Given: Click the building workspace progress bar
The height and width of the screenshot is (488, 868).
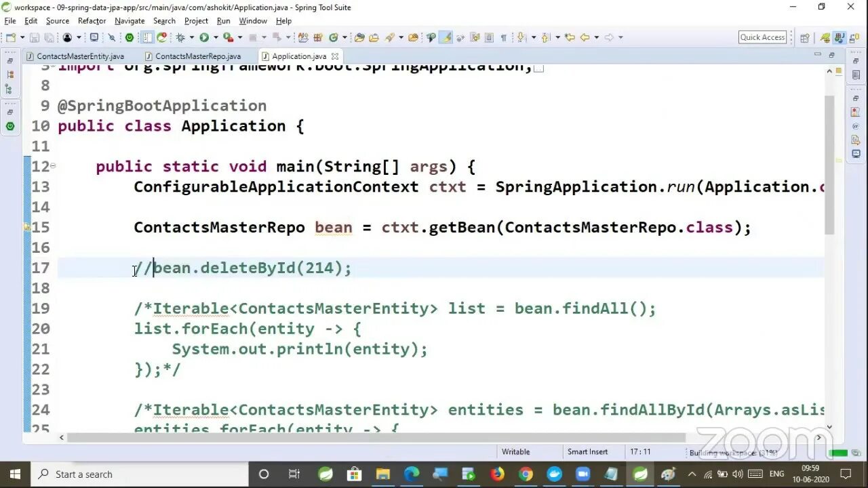Looking at the screenshot, I should coord(839,453).
